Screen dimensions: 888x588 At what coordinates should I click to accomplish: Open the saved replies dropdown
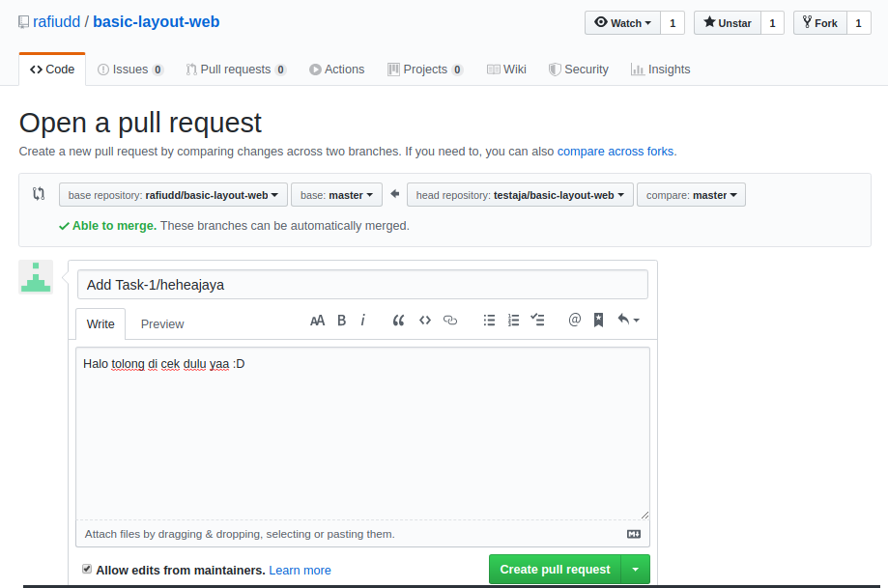click(x=628, y=320)
